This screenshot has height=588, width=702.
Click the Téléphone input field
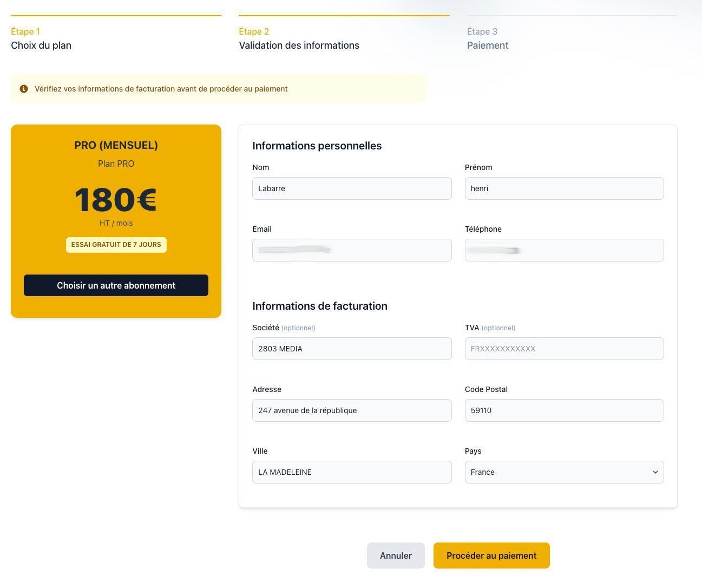(x=564, y=250)
